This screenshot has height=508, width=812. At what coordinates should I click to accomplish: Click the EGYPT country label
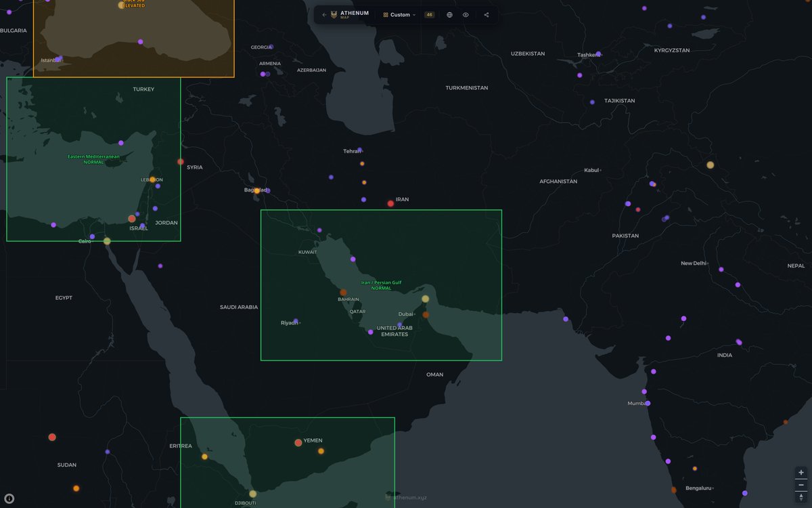pyautogui.click(x=64, y=298)
